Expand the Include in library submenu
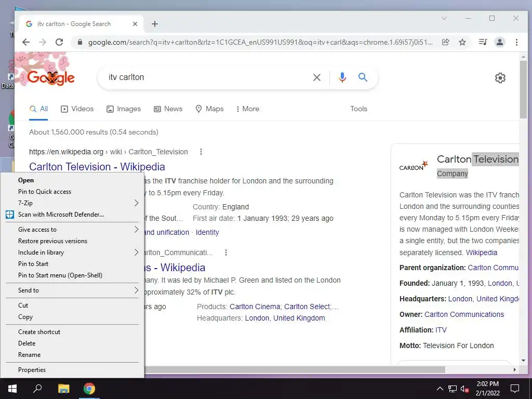This screenshot has height=399, width=532. (72, 252)
